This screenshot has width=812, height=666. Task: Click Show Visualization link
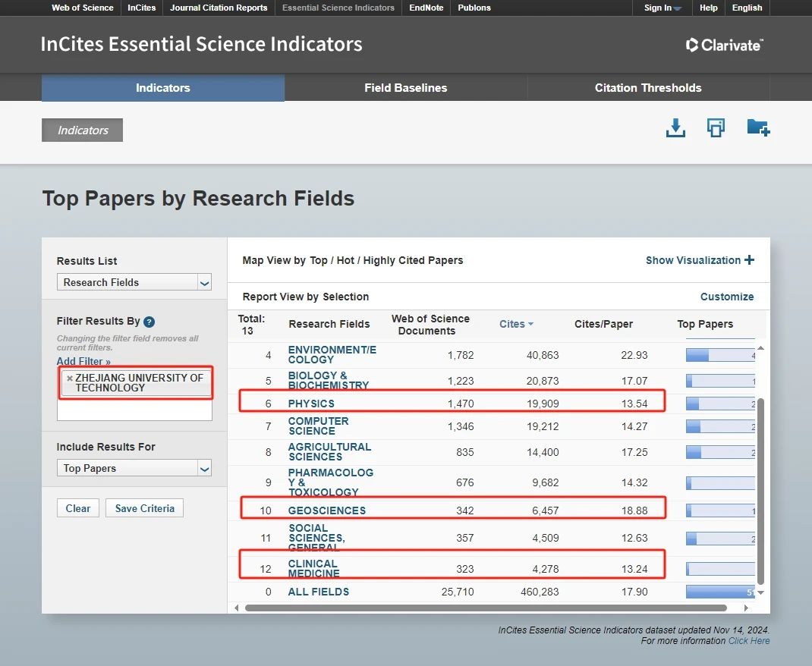pyautogui.click(x=693, y=260)
